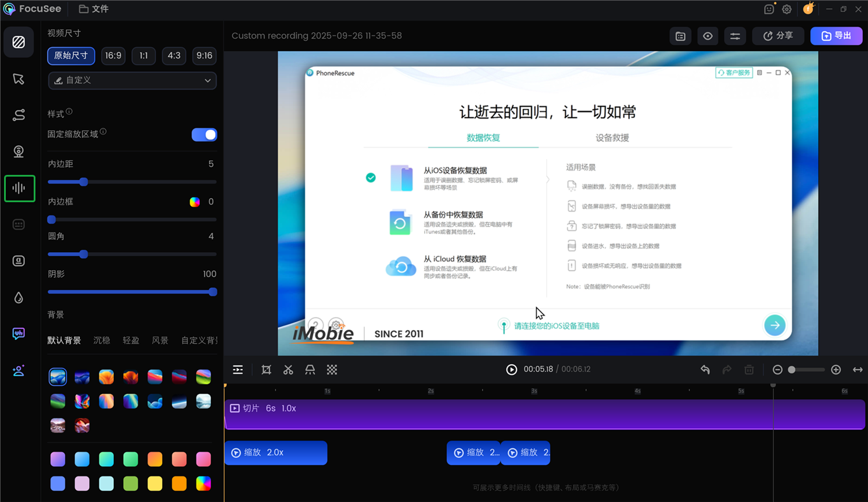Redo the last undone action
The image size is (868, 502).
point(727,370)
